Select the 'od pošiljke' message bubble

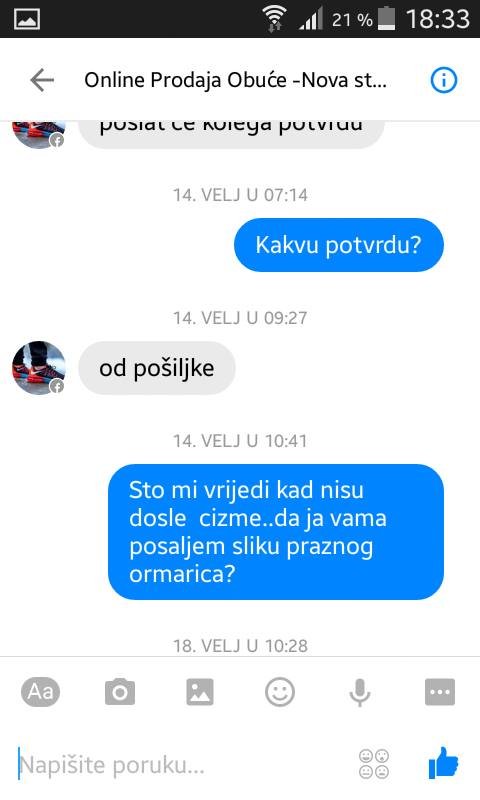tap(157, 368)
